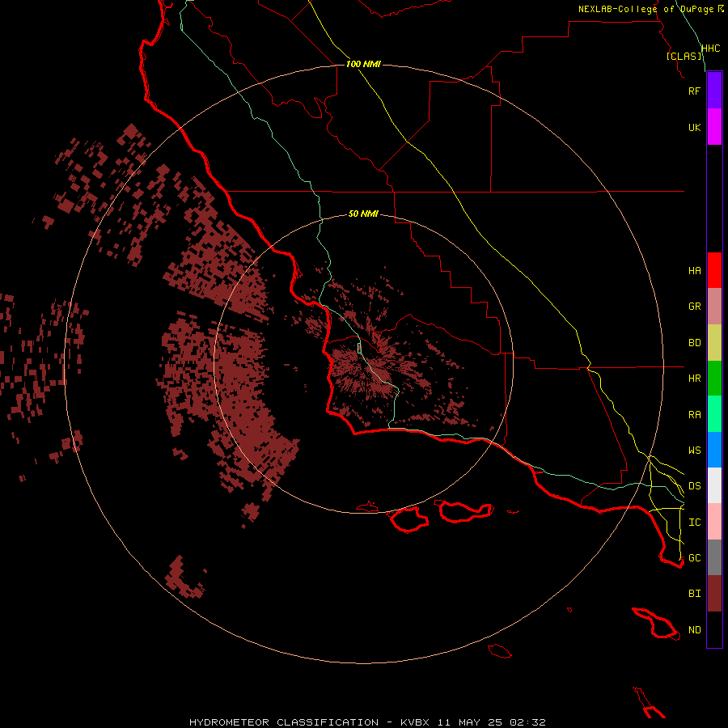Click the BD yellow legend swatch
The image size is (728, 728).
[x=714, y=343]
